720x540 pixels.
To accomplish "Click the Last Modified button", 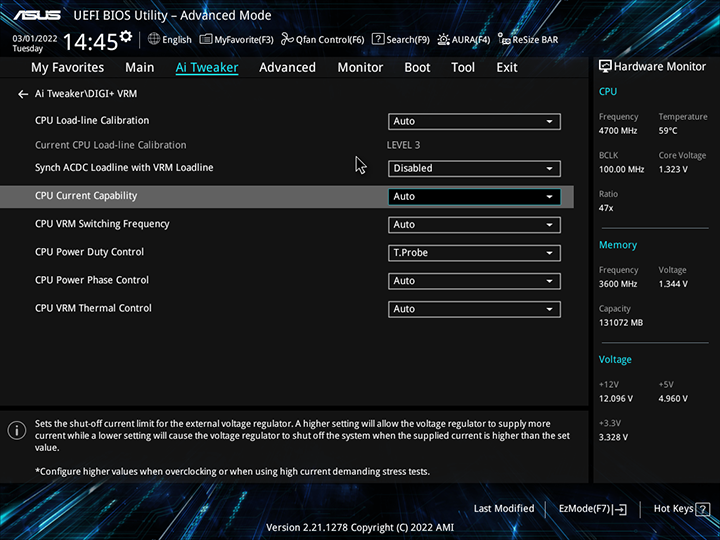I will (x=504, y=509).
